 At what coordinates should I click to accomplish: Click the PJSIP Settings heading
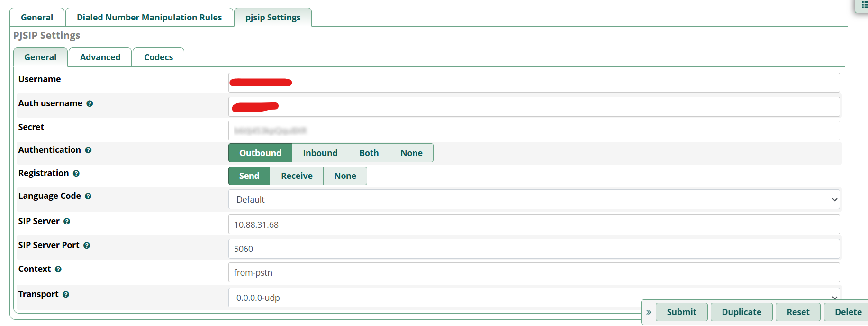tap(46, 36)
